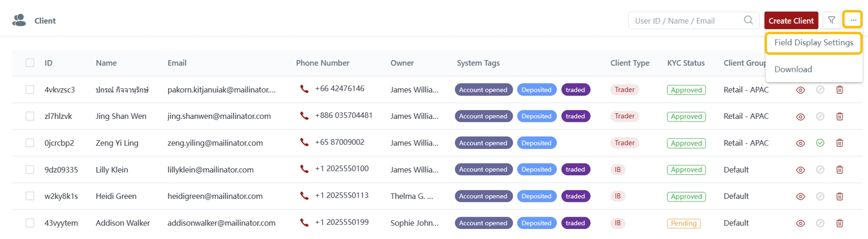This screenshot has height=239, width=868.
Task: Select Download from the dropdown menu
Action: (x=793, y=69)
